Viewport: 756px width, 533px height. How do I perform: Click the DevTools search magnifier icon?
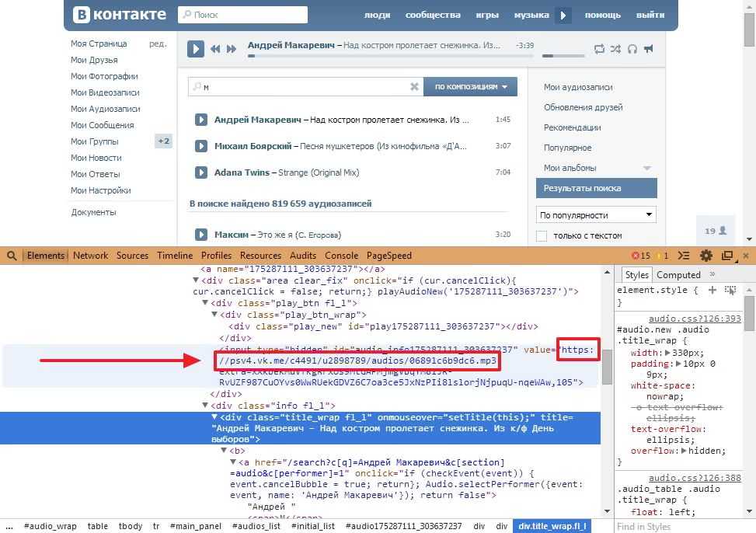[12, 256]
